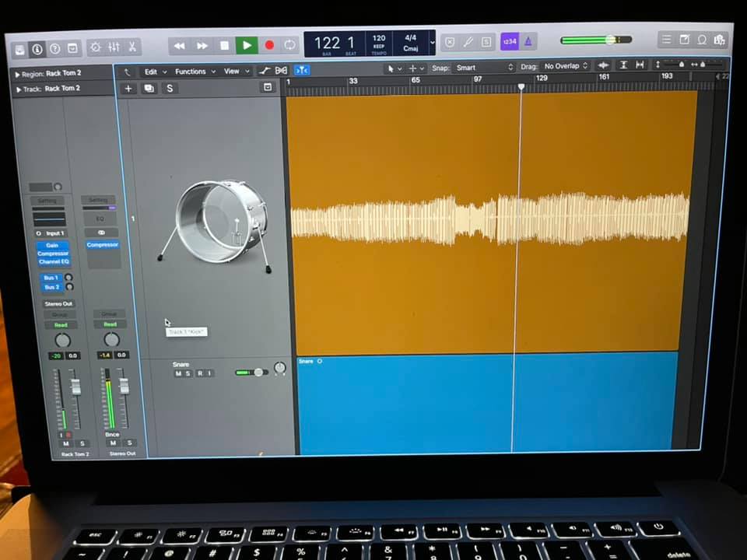Click the 4/4 Cmaj signature display

tap(410, 42)
